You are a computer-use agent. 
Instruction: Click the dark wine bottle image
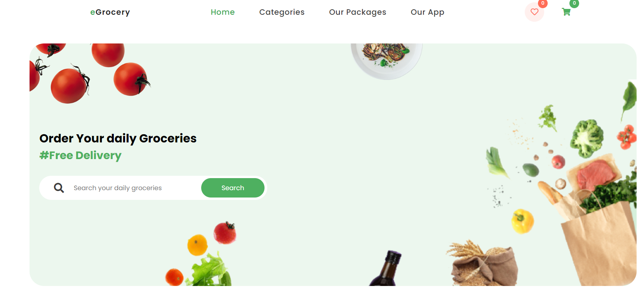tap(386, 269)
